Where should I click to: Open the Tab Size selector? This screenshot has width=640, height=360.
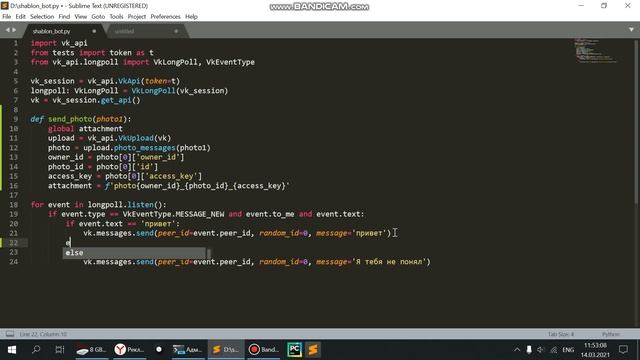(560, 334)
